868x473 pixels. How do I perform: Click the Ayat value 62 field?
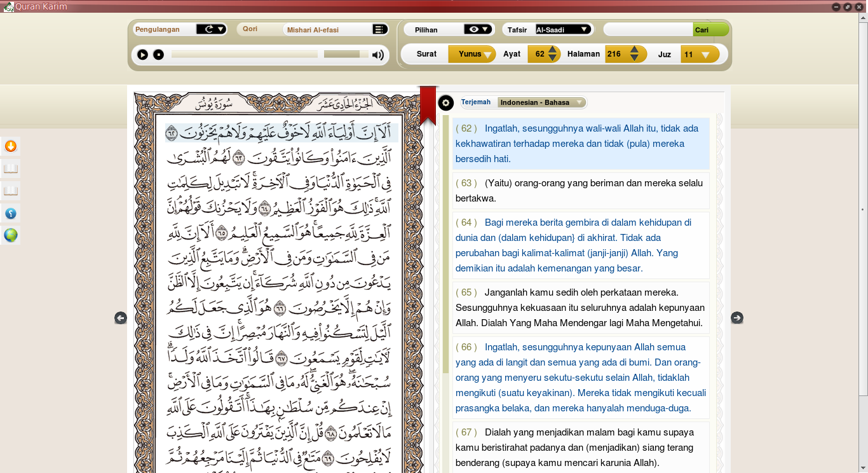(x=538, y=54)
